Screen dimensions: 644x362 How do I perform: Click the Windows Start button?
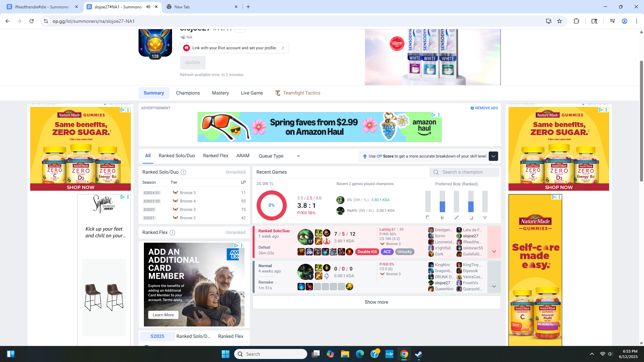click(x=225, y=354)
